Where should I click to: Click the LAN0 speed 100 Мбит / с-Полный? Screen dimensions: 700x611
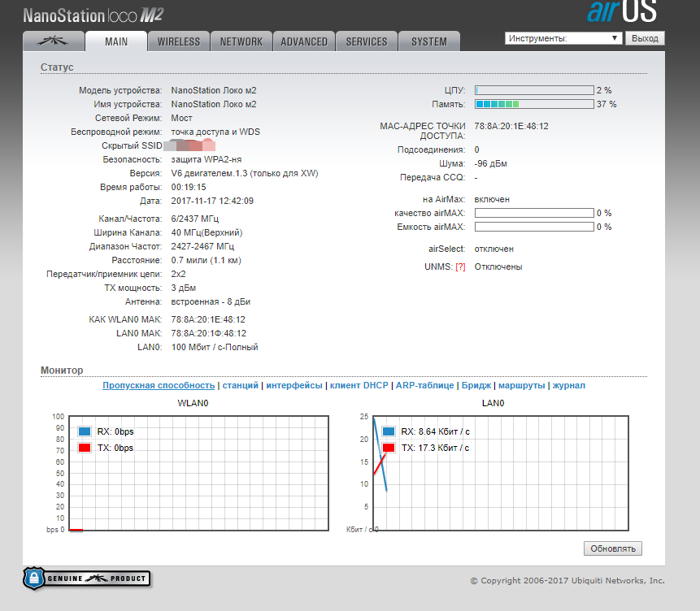(215, 347)
